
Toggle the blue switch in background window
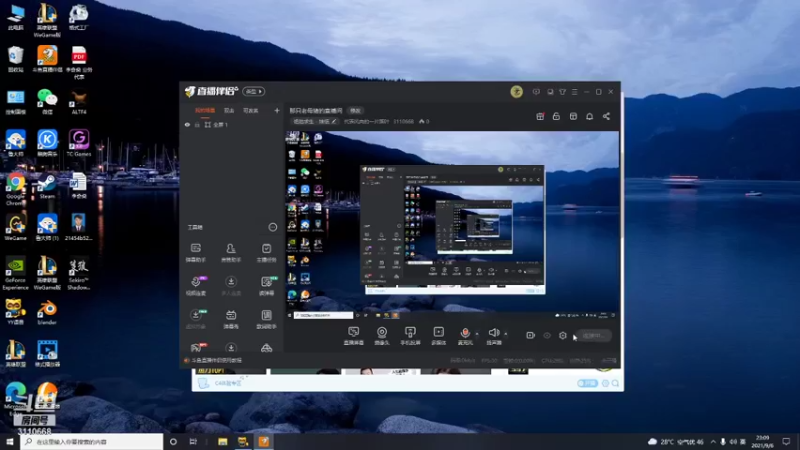pos(587,383)
